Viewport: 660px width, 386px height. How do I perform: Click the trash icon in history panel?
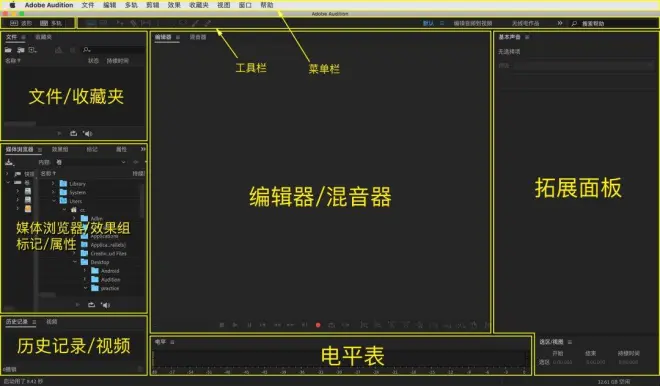(140, 369)
